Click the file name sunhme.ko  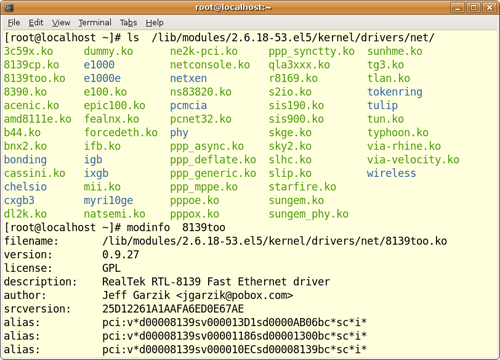click(x=395, y=51)
